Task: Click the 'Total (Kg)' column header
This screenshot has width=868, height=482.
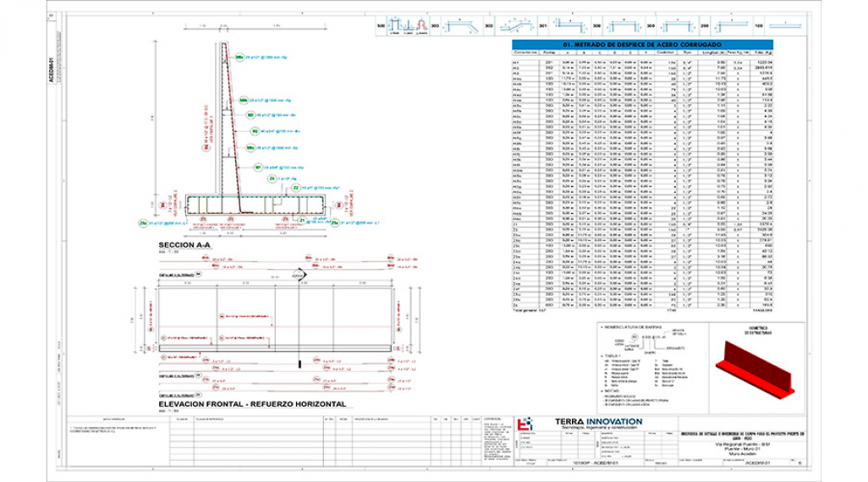Action: [763, 52]
